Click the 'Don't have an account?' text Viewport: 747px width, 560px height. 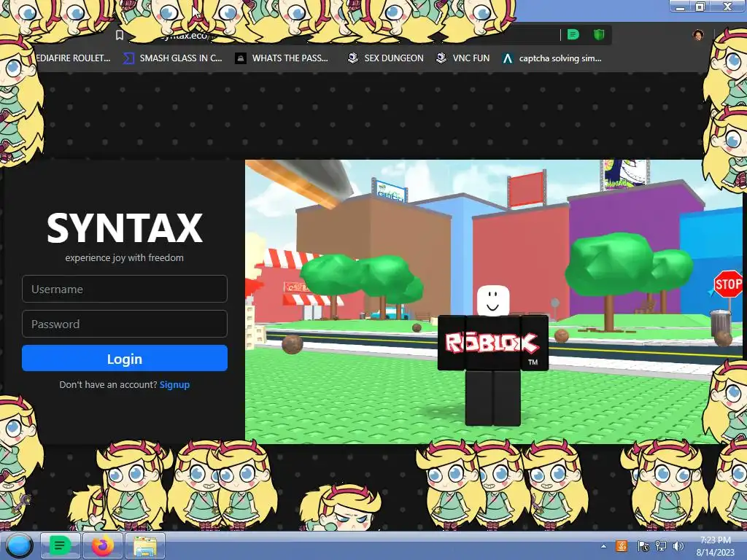click(x=108, y=384)
